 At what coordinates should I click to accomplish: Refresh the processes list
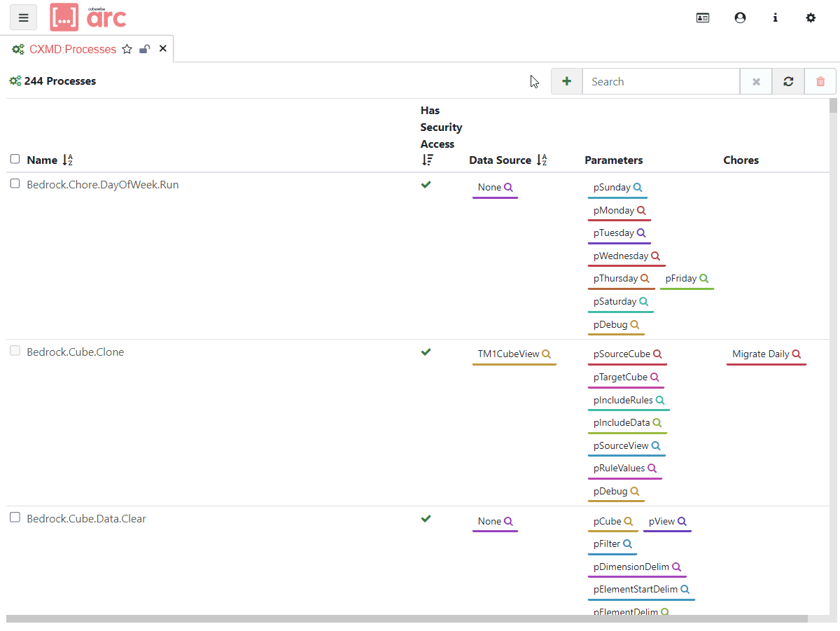[x=788, y=81]
